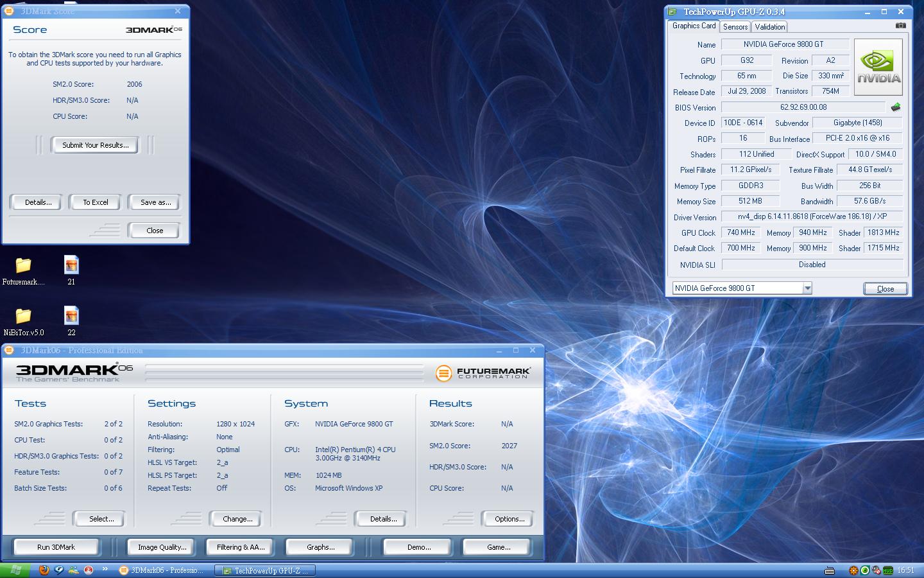Click the Close button in GPU-Z
924x578 pixels.
886,288
